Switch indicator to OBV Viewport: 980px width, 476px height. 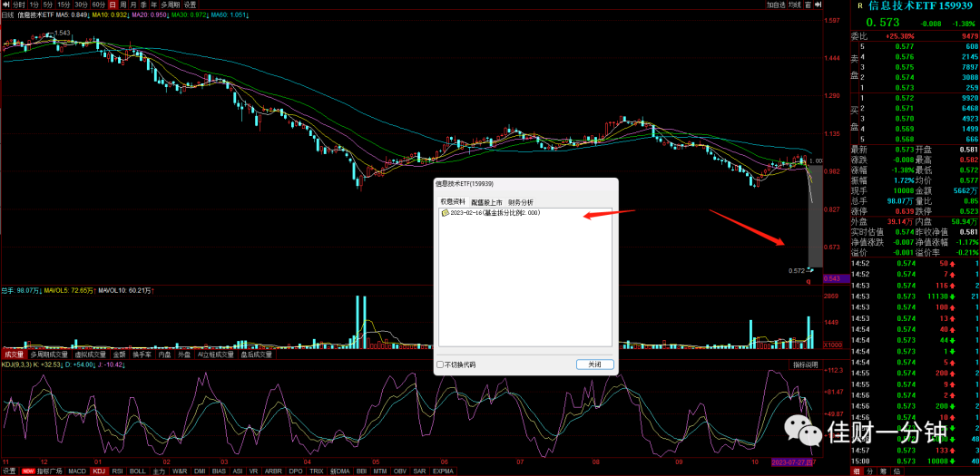pyautogui.click(x=402, y=471)
